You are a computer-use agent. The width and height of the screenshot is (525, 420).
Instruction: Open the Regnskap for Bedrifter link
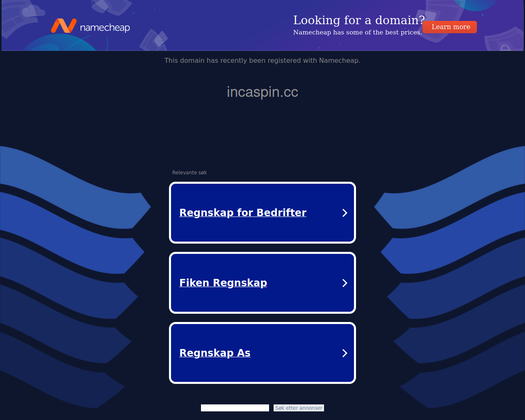point(243,212)
